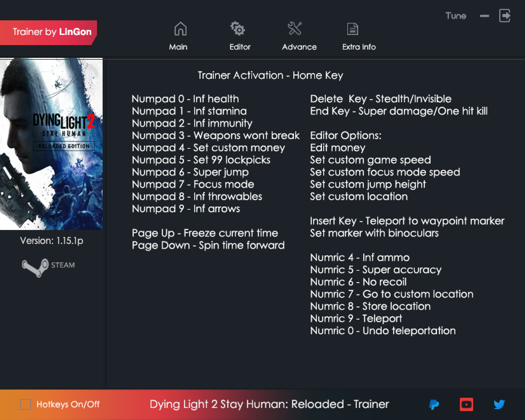Screen dimensions: 525x420
Task: Click 'Numpad 1 - Inf stamina' line
Action: pyautogui.click(x=189, y=111)
